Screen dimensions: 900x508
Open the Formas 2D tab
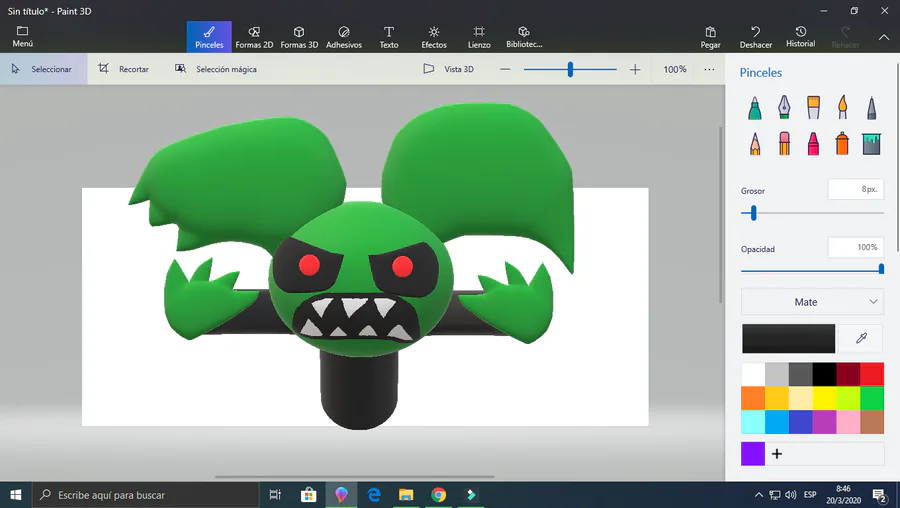(254, 37)
